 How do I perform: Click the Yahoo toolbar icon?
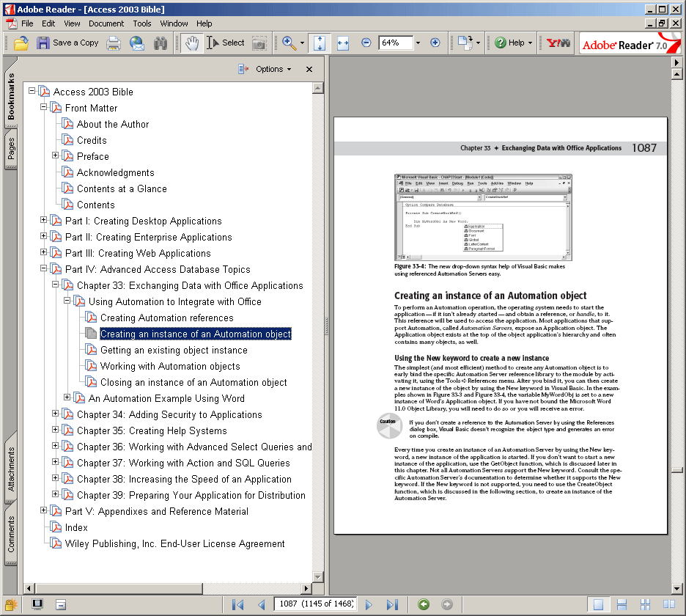(558, 43)
